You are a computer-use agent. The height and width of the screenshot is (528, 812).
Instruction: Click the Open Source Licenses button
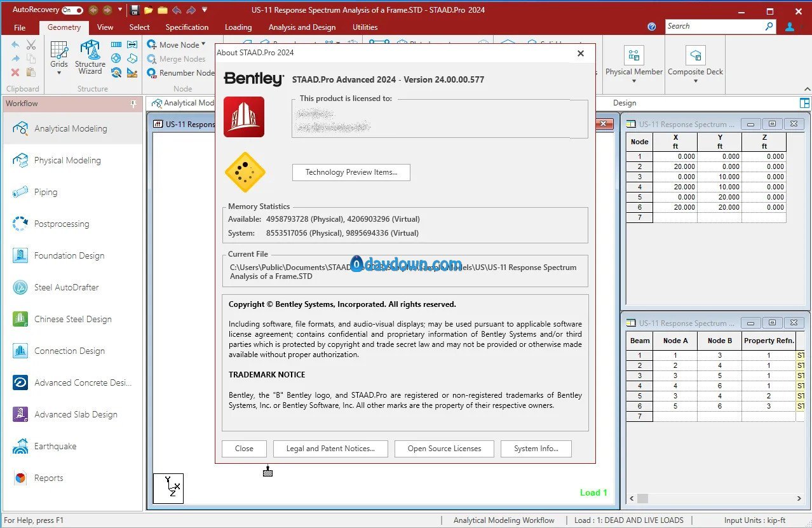click(444, 449)
